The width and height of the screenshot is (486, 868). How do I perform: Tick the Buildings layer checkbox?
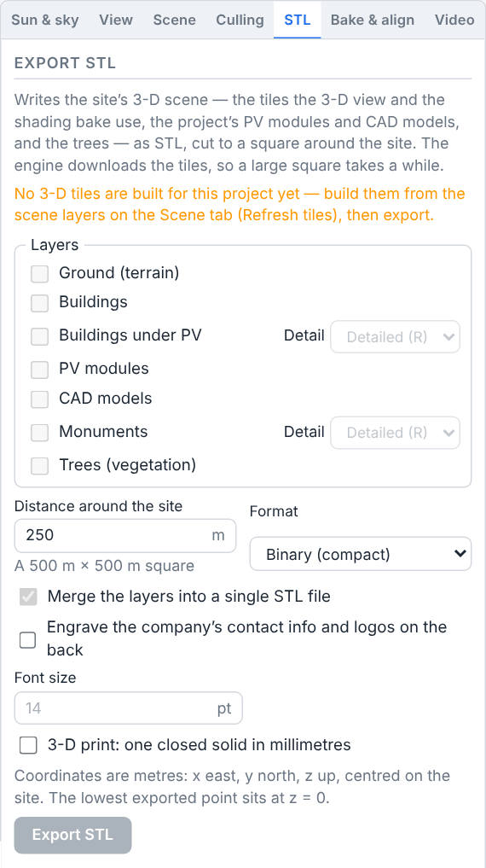(39, 303)
